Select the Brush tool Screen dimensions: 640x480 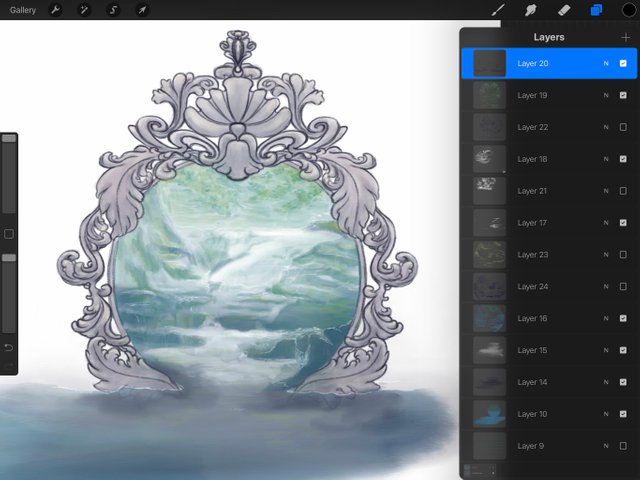(498, 10)
